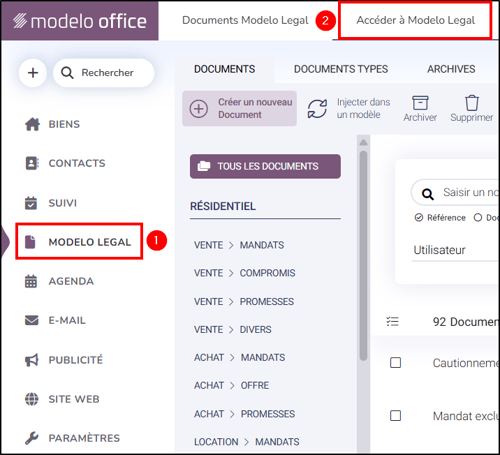Expand Location > Mandats category
The height and width of the screenshot is (455, 500).
247,442
